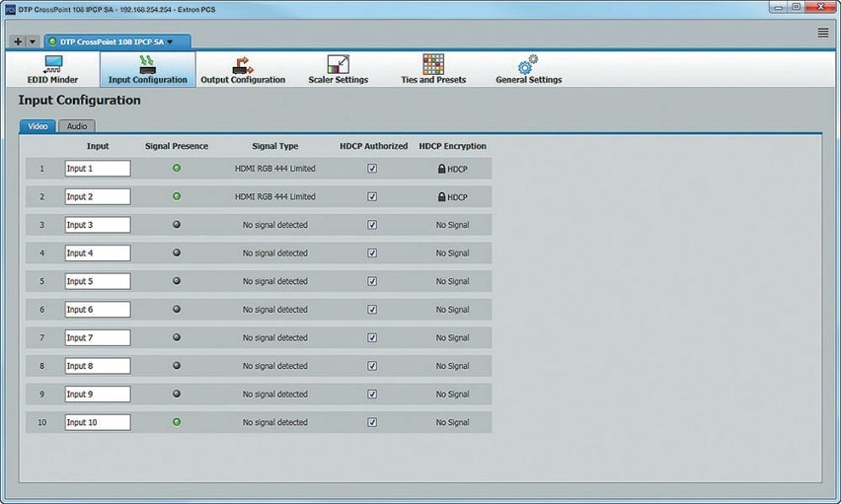
Task: Toggle HDCP Authorized checkbox for Input 1
Action: point(372,169)
